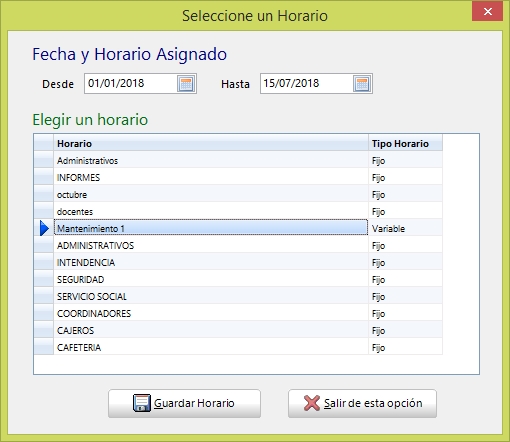Sort by the Horario column header

tap(211, 143)
